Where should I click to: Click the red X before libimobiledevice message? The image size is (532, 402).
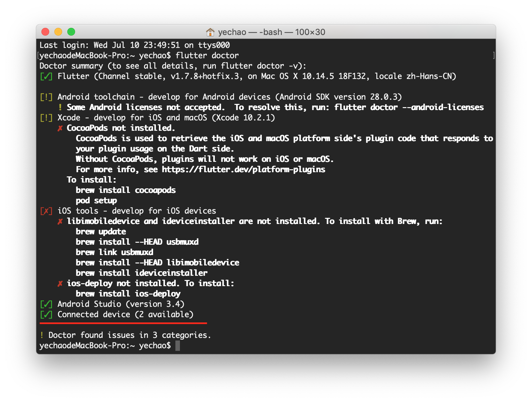pyautogui.click(x=60, y=221)
